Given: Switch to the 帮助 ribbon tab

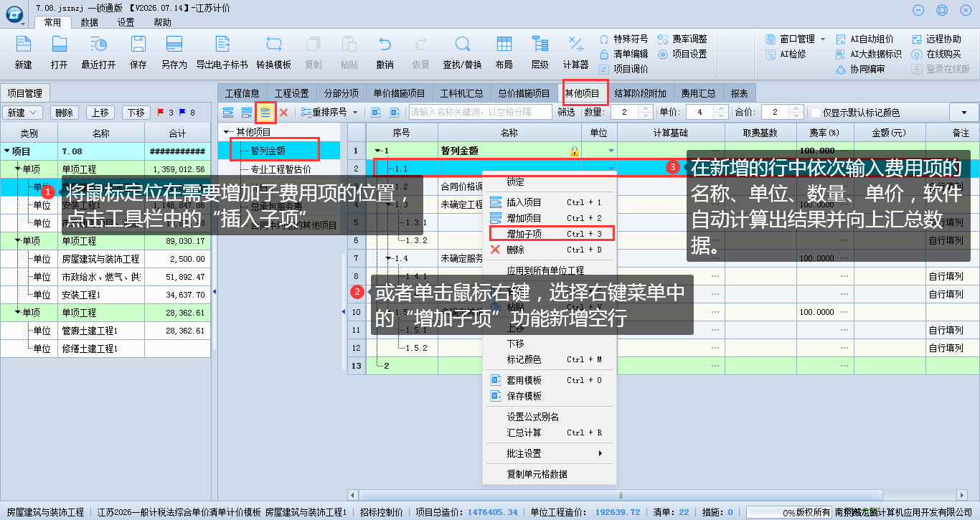Looking at the screenshot, I should pos(163,22).
